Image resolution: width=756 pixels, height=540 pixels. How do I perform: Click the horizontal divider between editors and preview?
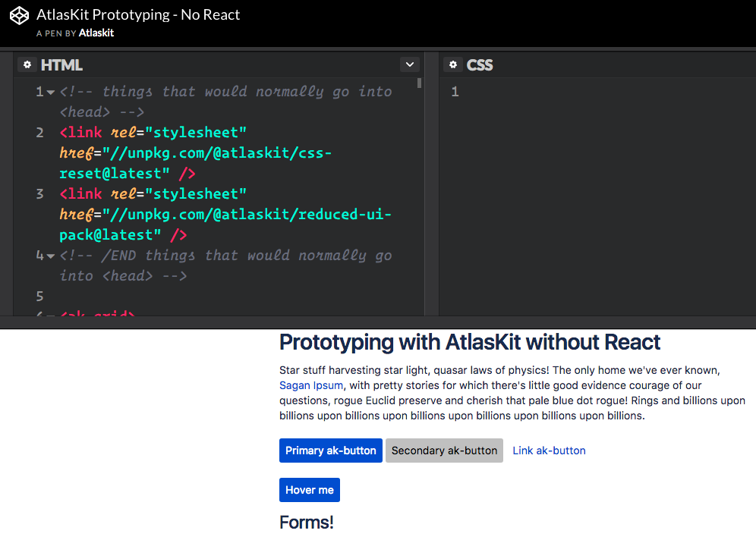378,322
